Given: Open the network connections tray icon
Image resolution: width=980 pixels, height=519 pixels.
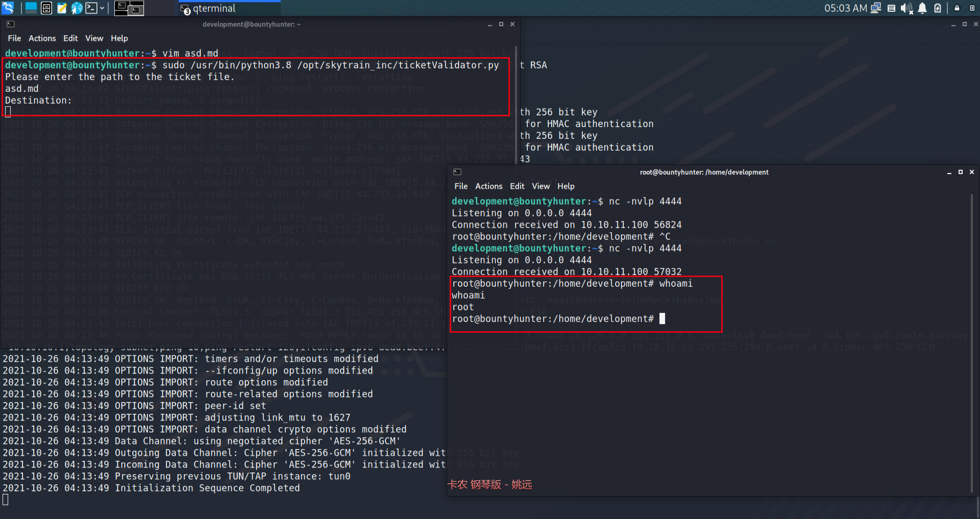Looking at the screenshot, I should coord(876,8).
